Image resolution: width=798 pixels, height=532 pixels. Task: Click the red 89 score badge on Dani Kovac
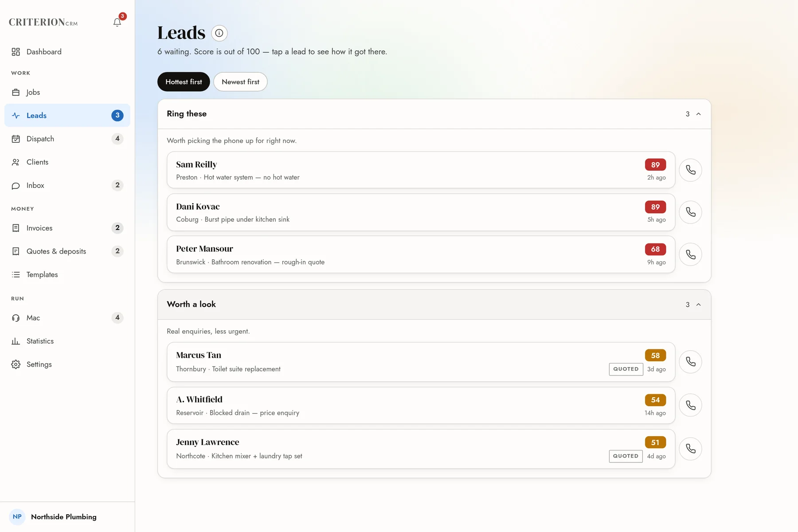click(x=655, y=207)
